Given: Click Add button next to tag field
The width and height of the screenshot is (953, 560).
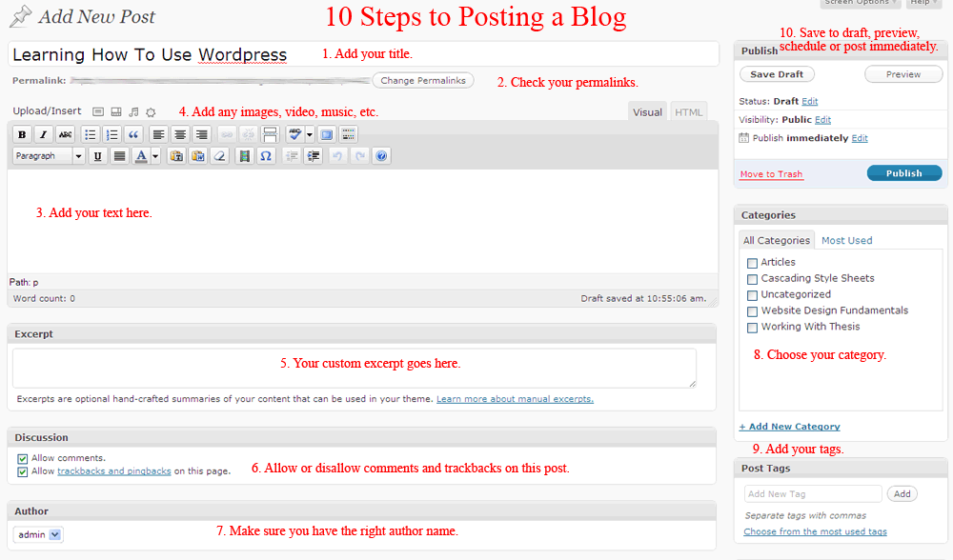Looking at the screenshot, I should pos(902,493).
